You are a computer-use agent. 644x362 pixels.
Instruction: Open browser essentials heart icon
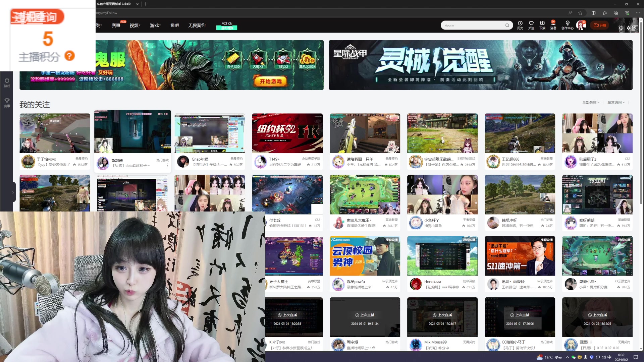627,13
